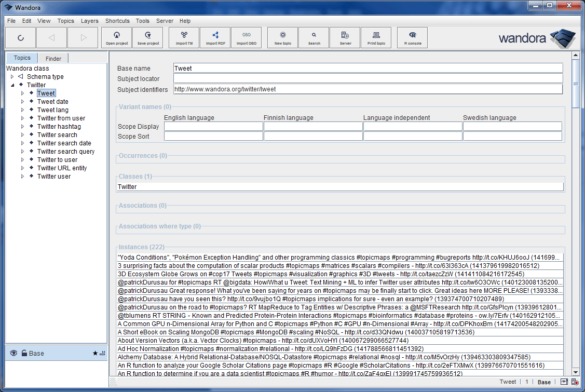Click the Subject locator input field

pos(368,79)
